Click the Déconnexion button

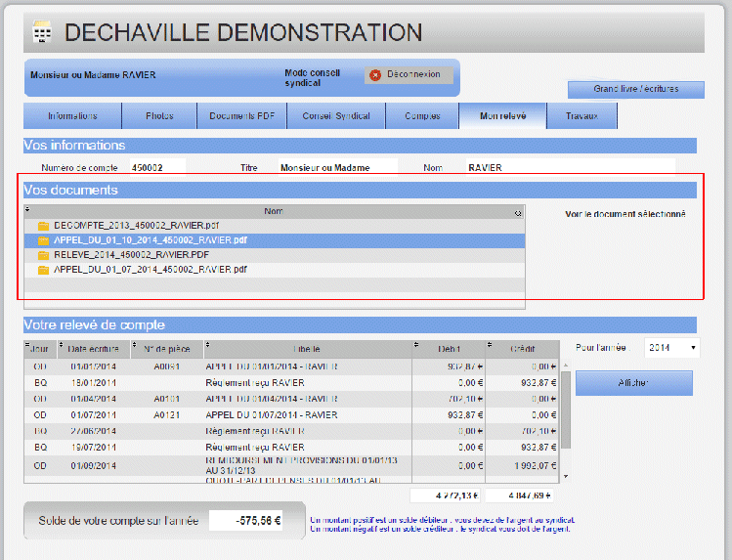(409, 74)
